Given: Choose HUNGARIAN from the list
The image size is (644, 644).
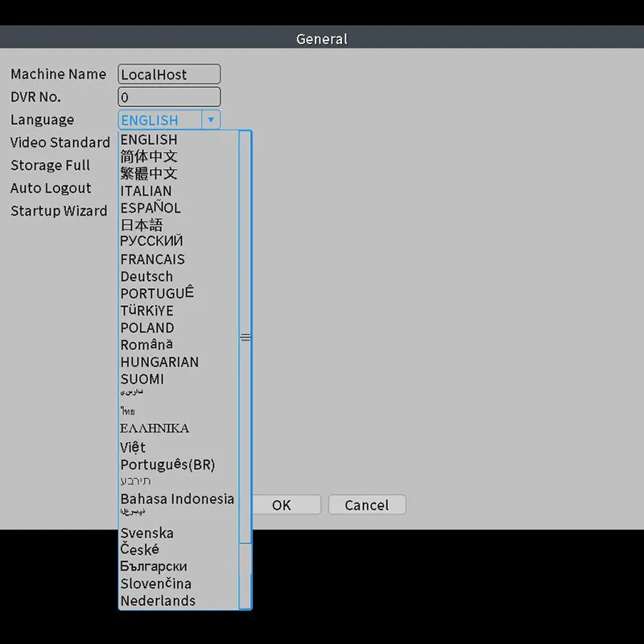Looking at the screenshot, I should (159, 362).
